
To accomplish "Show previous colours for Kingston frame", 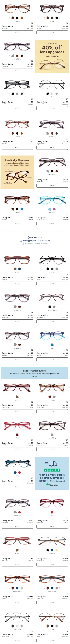I will click(x=45, y=18).
